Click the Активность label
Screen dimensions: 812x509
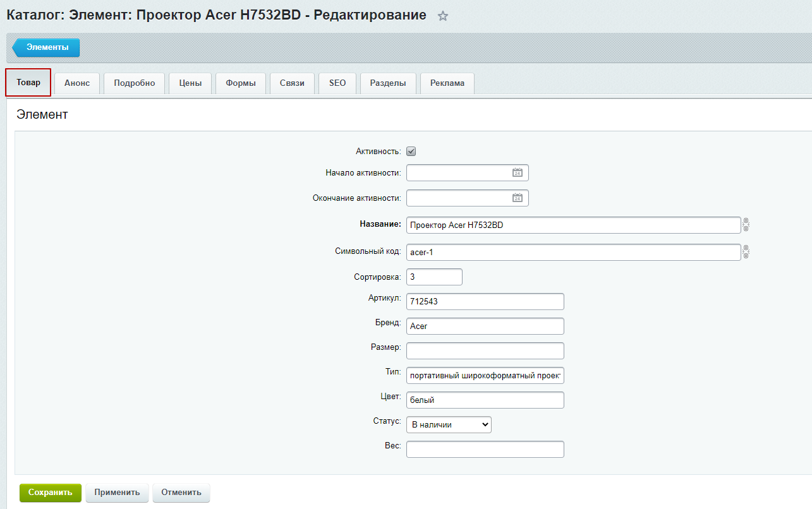tap(379, 152)
